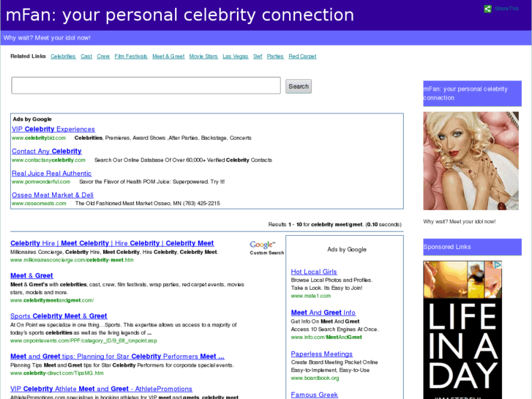
Task: Click the celebrity-direct.com/TipsMG.htm URL
Action: 57,373
